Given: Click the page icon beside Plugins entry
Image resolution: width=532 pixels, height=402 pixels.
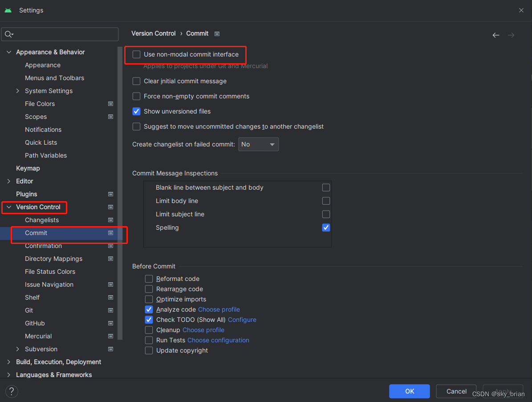Looking at the screenshot, I should point(110,194).
